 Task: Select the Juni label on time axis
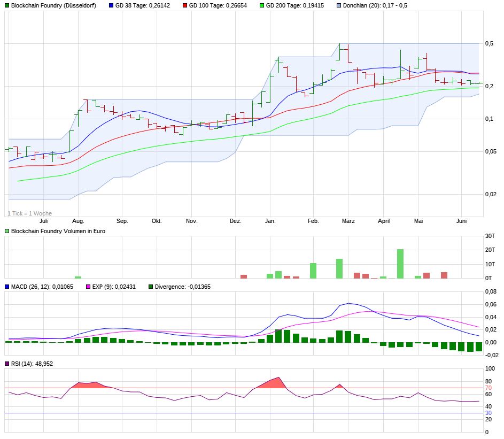(462, 221)
